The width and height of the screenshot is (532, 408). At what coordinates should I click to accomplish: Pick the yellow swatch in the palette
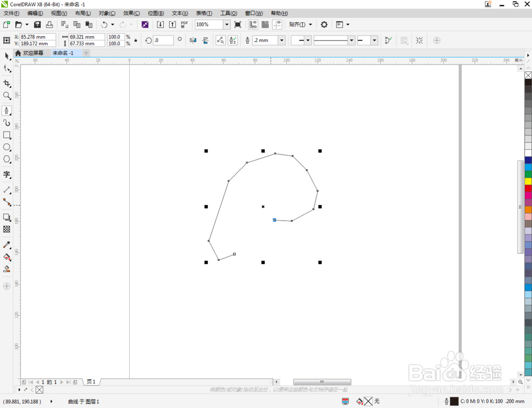pyautogui.click(x=528, y=182)
